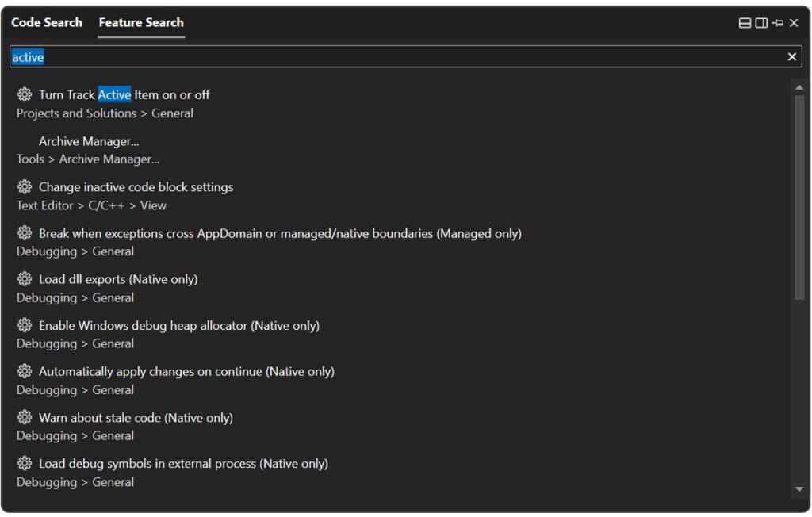This screenshot has height=517, width=812.
Task: Click the gear icon beside Enable Windows debug heap allocator
Action: tap(24, 325)
